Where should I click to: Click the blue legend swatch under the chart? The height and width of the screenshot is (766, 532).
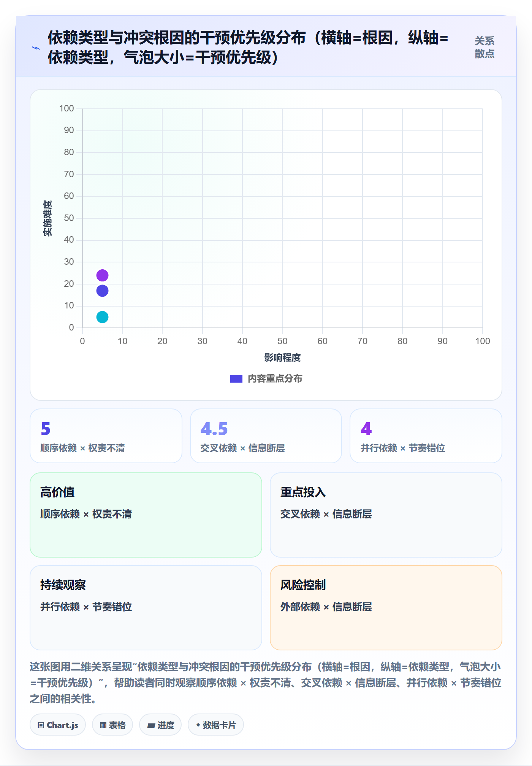point(236,379)
